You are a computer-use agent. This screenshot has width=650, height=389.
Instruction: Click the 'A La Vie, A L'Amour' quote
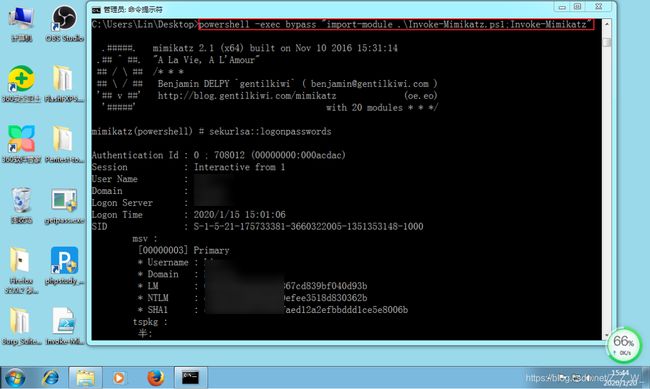click(x=206, y=60)
